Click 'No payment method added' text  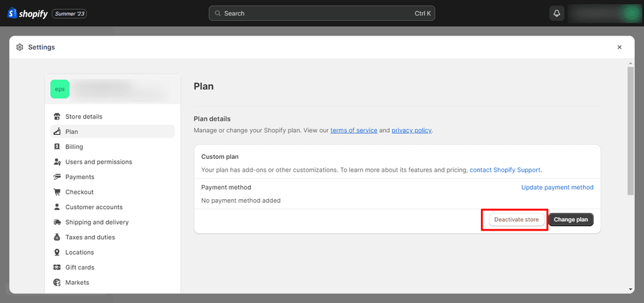(x=241, y=200)
